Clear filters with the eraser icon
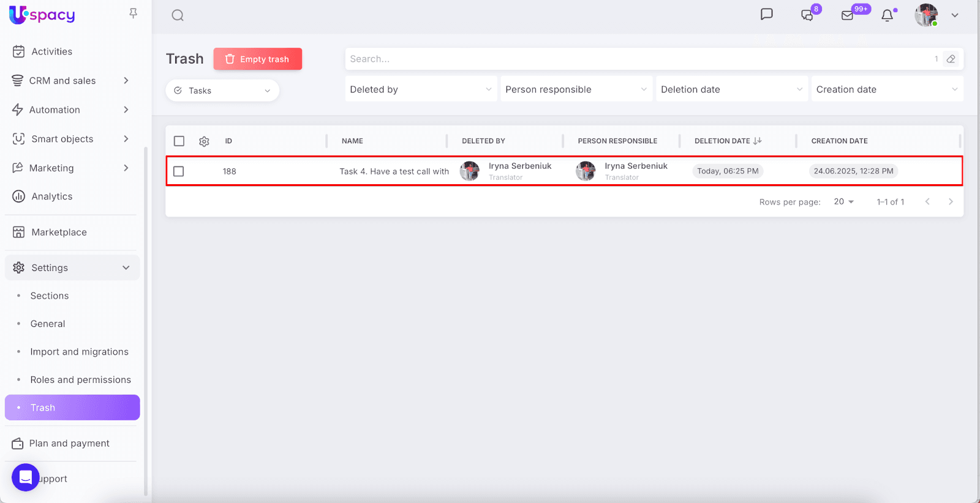Viewport: 980px width, 503px height. tap(951, 59)
